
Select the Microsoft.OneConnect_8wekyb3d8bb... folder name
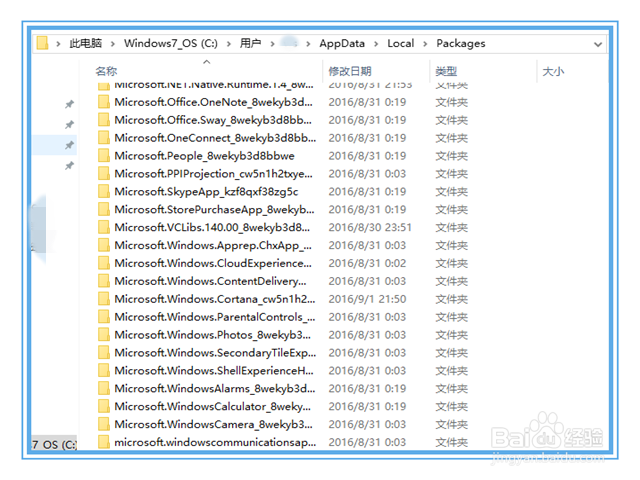pos(215,138)
